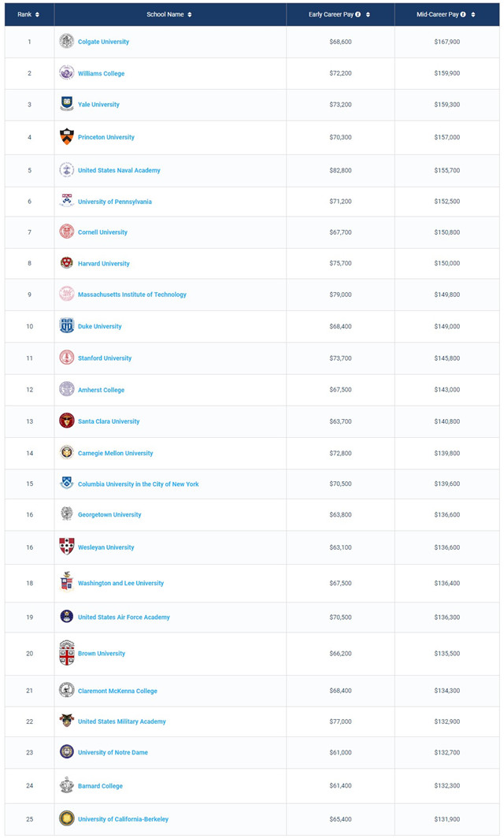Screen dimensions: 504x838
Task: Click the Barnard College link
Action: [101, 786]
